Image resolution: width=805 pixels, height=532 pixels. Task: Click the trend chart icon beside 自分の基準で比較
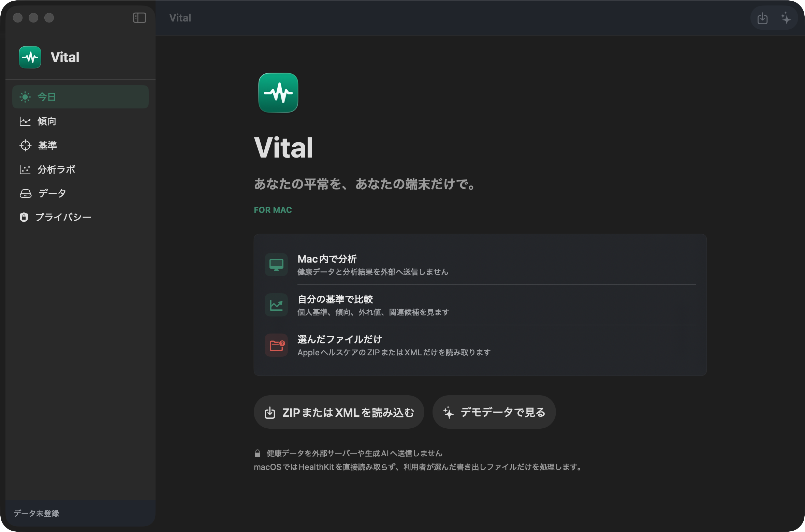pos(276,305)
